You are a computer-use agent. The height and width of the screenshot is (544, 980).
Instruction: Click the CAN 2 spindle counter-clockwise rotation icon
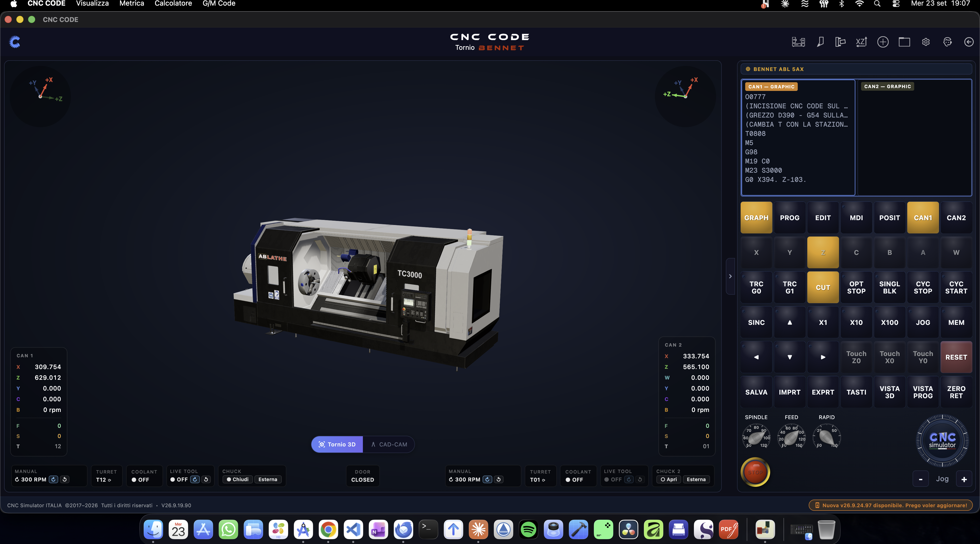coord(498,479)
